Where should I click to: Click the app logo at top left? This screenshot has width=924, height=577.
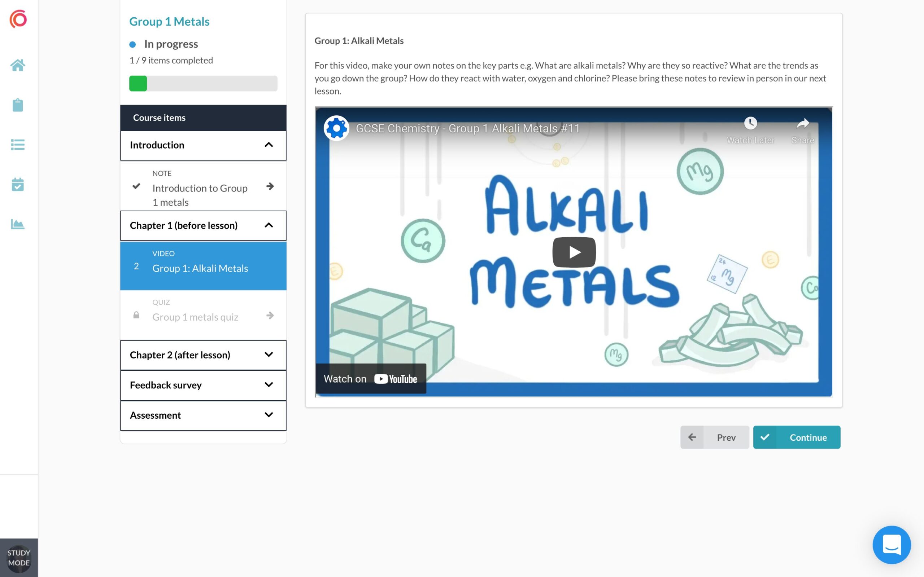coord(18,19)
